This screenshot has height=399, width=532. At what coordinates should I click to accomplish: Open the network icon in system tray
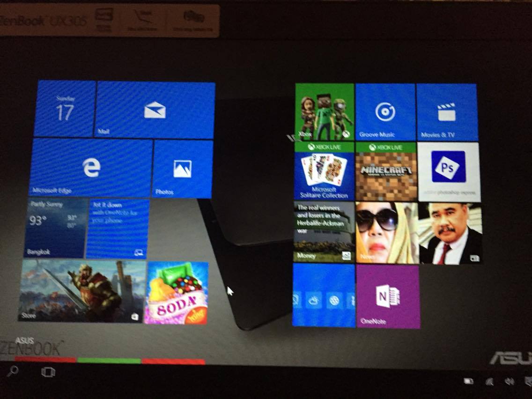pos(489,382)
